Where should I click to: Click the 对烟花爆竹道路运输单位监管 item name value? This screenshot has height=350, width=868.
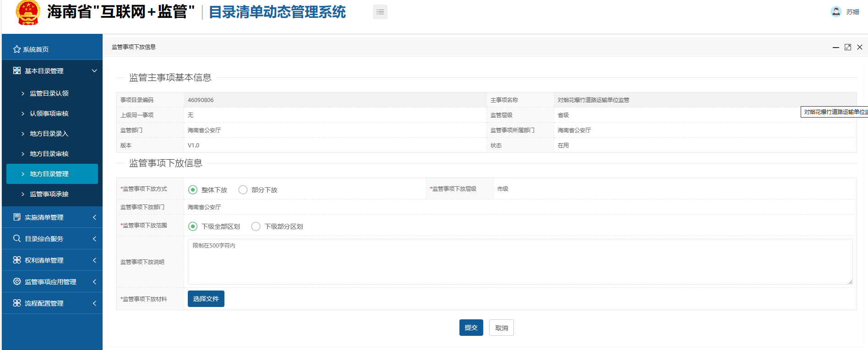[x=594, y=100]
